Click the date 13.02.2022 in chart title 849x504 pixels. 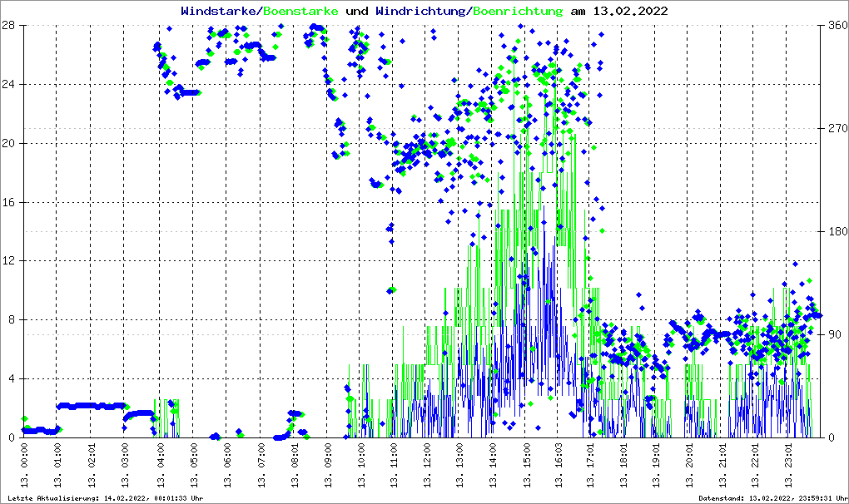[x=628, y=12]
